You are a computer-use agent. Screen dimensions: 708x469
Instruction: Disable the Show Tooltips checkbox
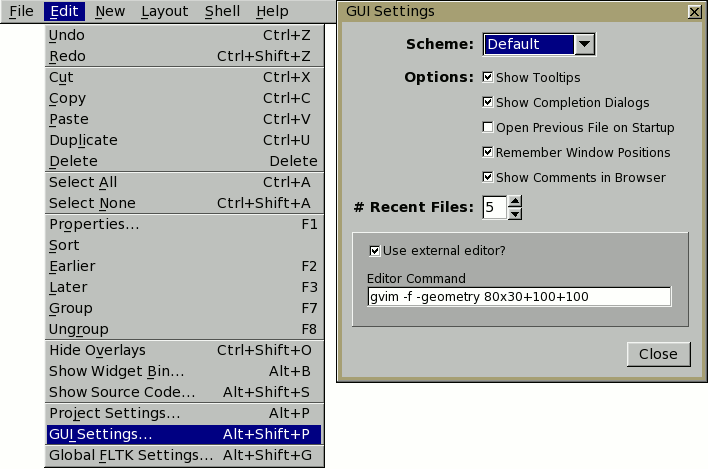[x=488, y=77]
